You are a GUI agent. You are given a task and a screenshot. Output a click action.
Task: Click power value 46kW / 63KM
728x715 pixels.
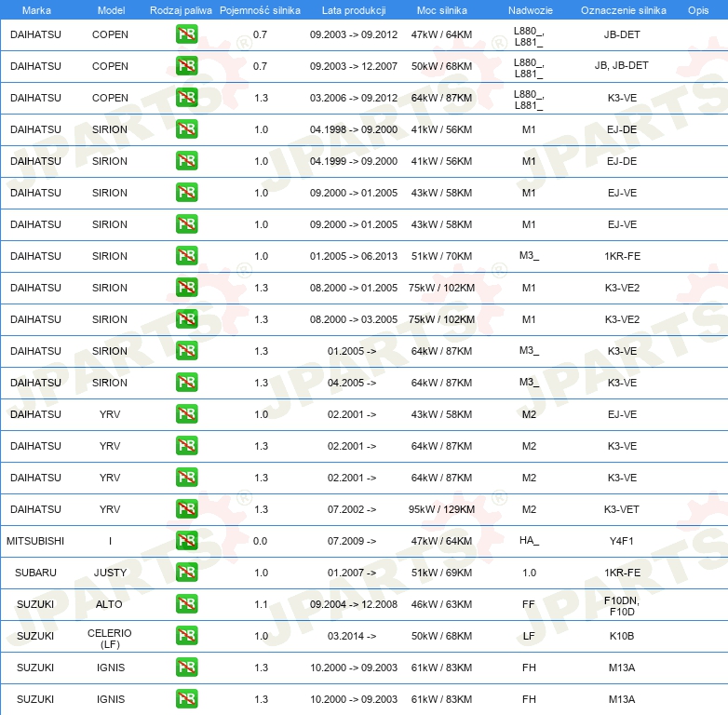pos(441,604)
